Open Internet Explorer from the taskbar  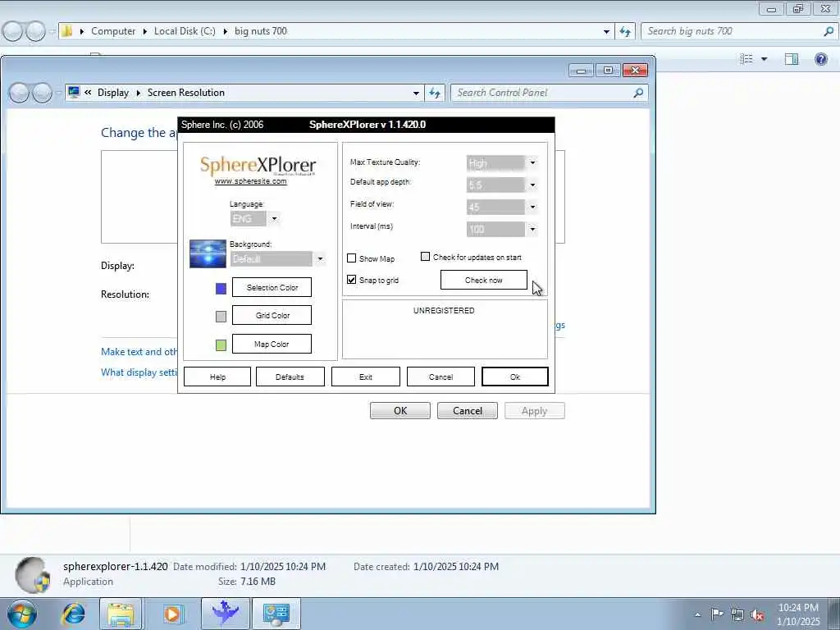[73, 614]
